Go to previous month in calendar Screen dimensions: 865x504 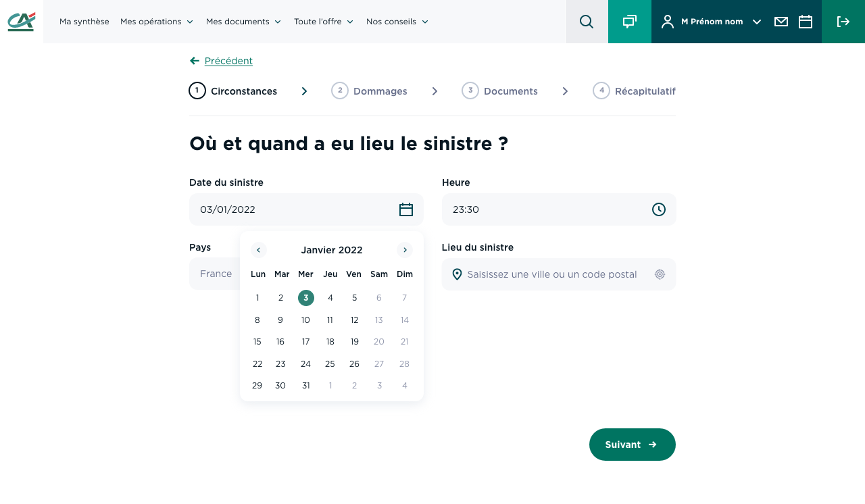point(258,250)
